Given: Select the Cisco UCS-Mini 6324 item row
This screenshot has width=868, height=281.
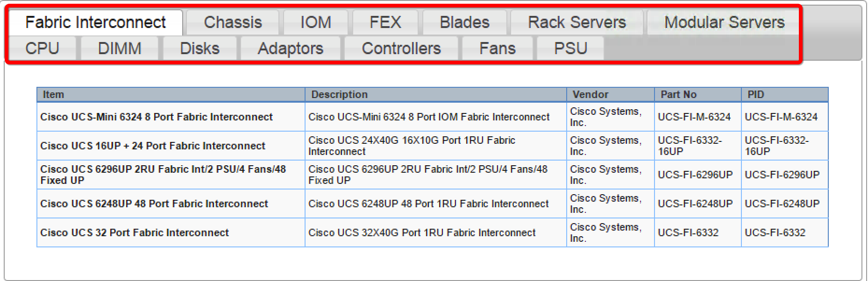Looking at the screenshot, I should (433, 117).
